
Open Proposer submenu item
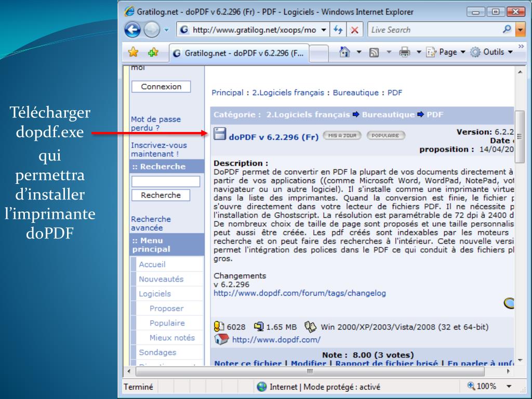pyautogui.click(x=167, y=309)
